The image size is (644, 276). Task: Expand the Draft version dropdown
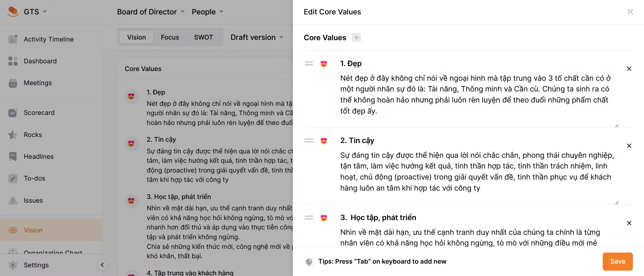tap(257, 37)
